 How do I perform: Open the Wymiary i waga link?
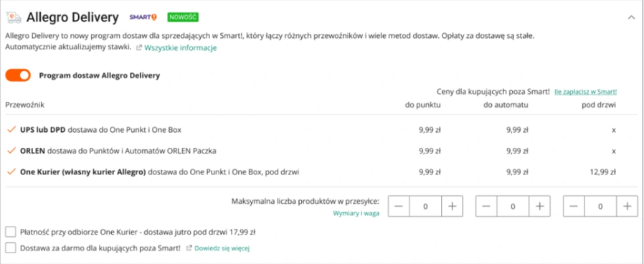tap(356, 214)
